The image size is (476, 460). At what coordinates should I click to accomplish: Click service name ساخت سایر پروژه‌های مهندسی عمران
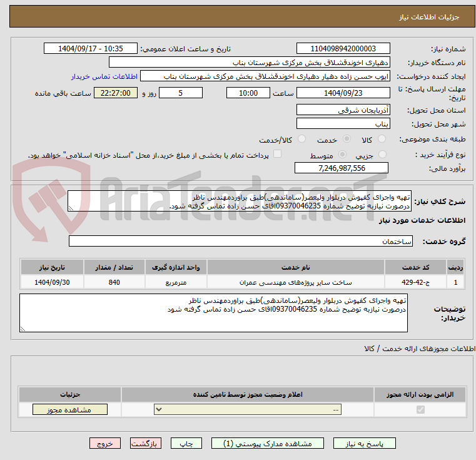pos(296,282)
